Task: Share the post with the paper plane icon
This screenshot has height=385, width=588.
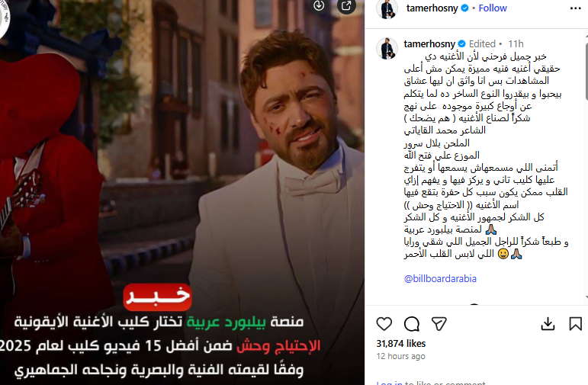Action: pos(439,324)
